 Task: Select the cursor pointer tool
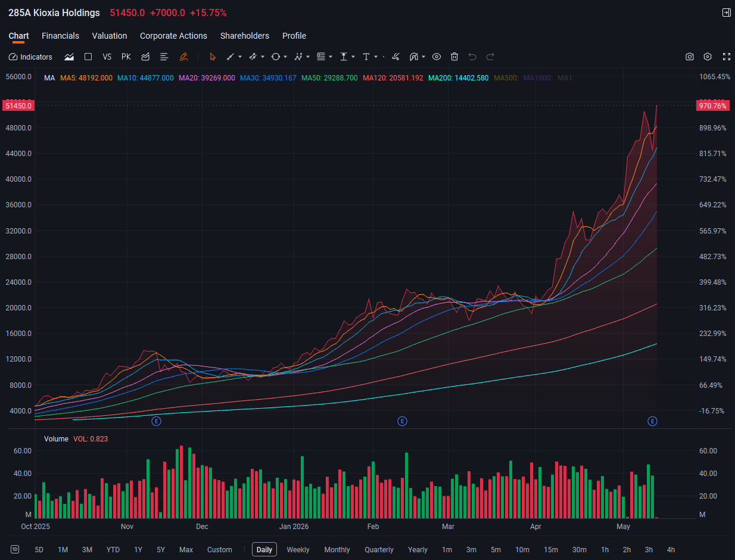pos(213,57)
